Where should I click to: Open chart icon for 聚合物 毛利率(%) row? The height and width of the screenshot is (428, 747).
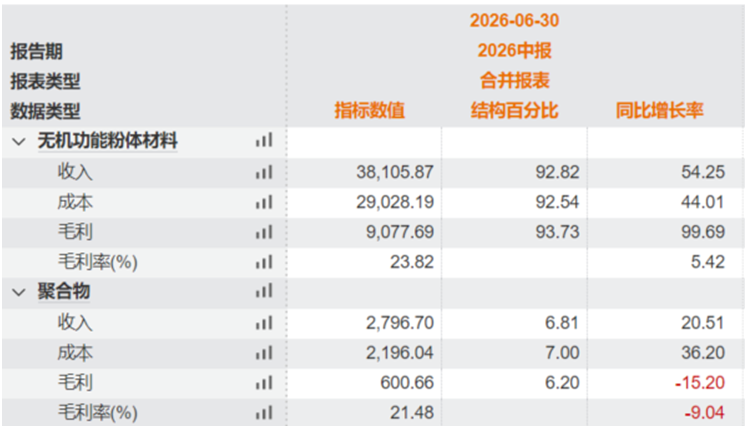click(264, 413)
